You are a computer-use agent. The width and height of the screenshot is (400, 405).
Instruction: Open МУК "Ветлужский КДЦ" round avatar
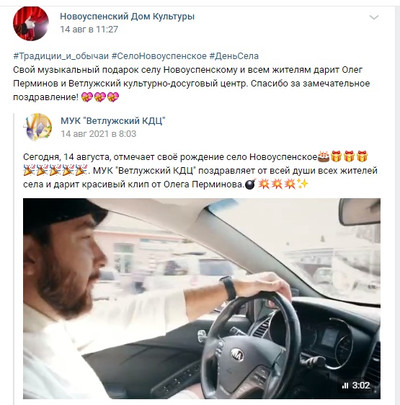coord(39,127)
